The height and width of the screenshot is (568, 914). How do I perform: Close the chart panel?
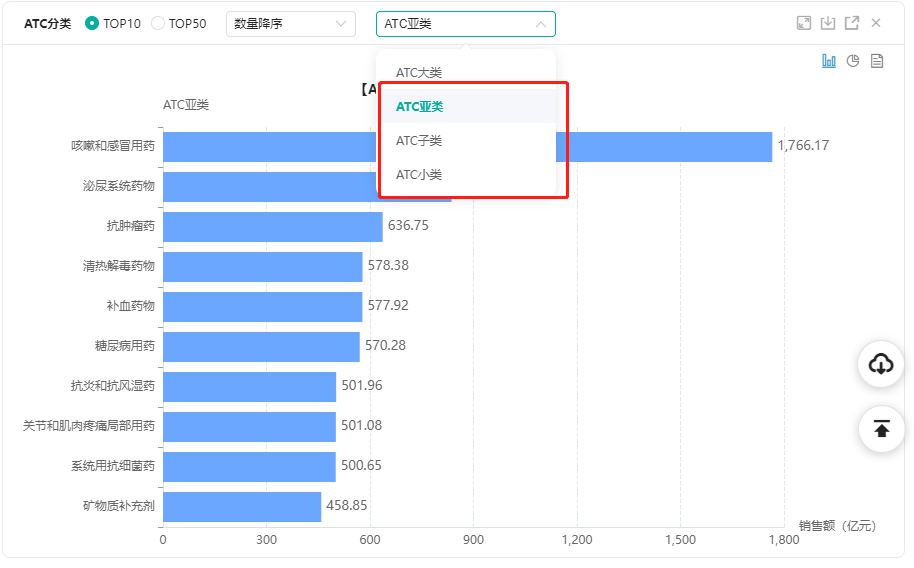(876, 23)
